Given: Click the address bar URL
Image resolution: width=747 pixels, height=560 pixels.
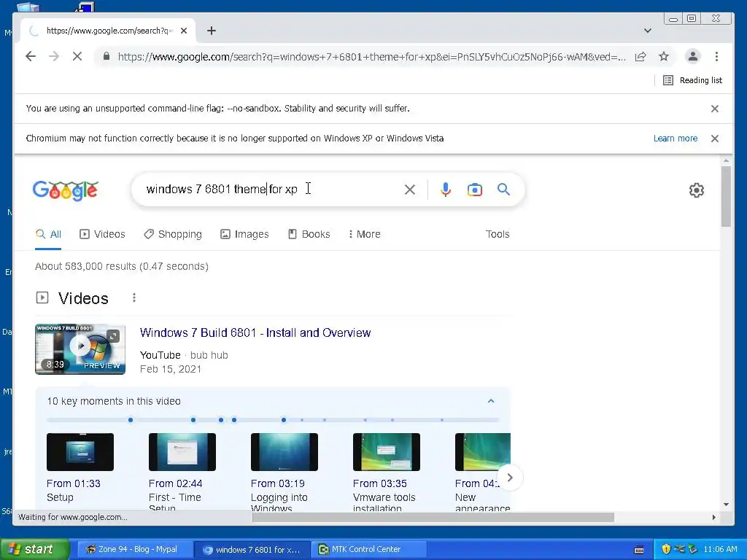Looking at the screenshot, I should point(371,57).
